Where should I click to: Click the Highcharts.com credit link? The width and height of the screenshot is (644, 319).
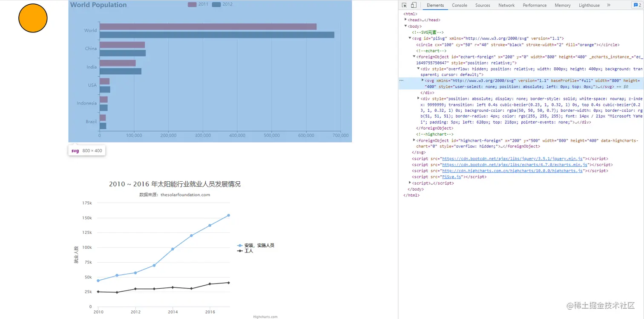(265, 317)
